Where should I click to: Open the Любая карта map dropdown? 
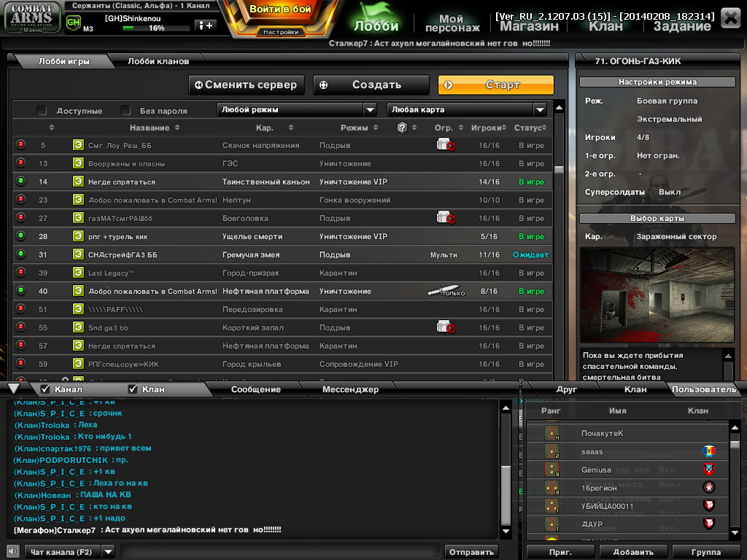pos(467,109)
